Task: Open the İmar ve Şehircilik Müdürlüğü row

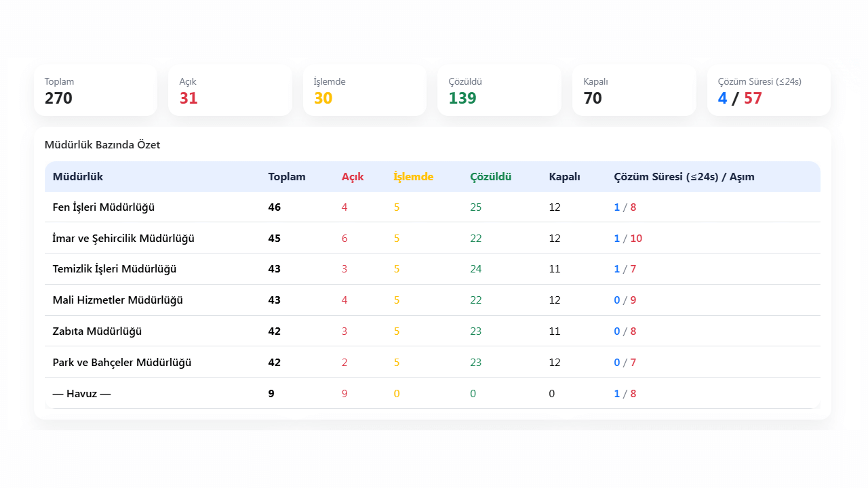Action: pyautogui.click(x=123, y=238)
